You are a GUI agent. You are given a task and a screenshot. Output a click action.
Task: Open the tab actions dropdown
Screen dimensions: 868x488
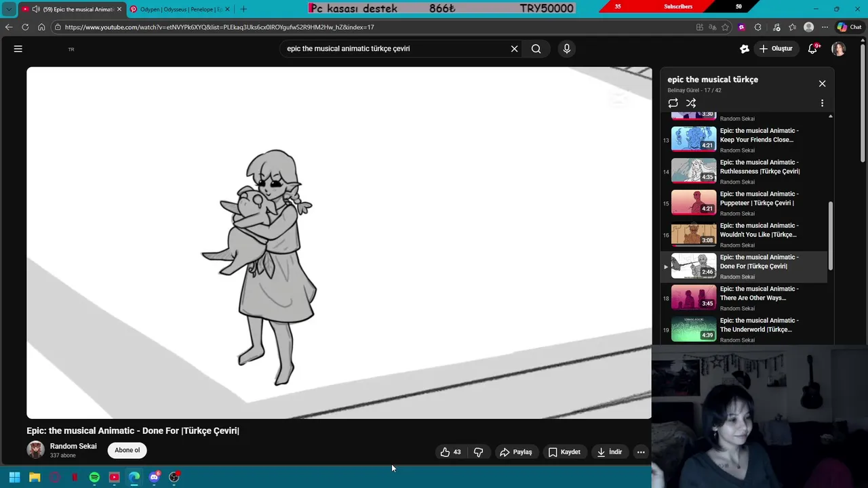coord(8,9)
